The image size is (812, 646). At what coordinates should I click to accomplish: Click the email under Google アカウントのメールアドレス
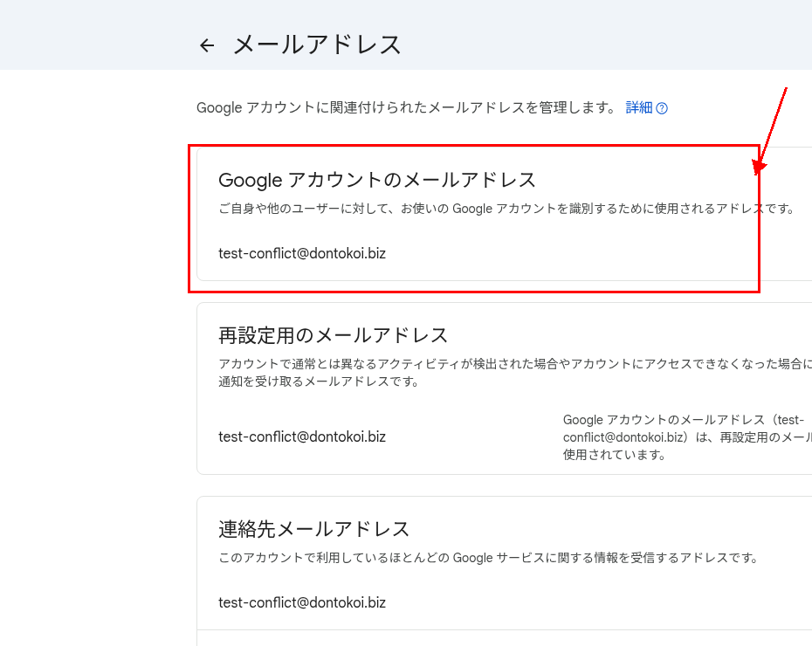(x=302, y=253)
